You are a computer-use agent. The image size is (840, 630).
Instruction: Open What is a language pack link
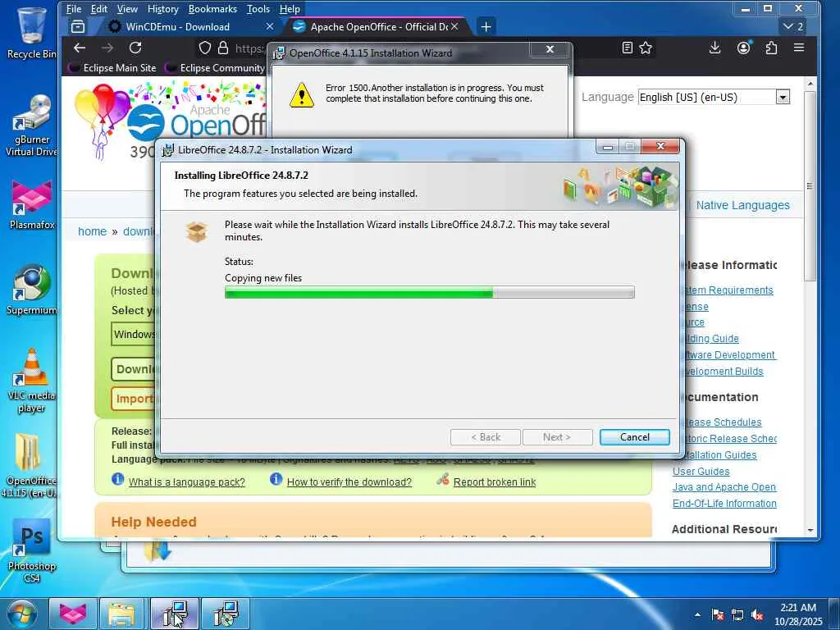[x=186, y=482]
